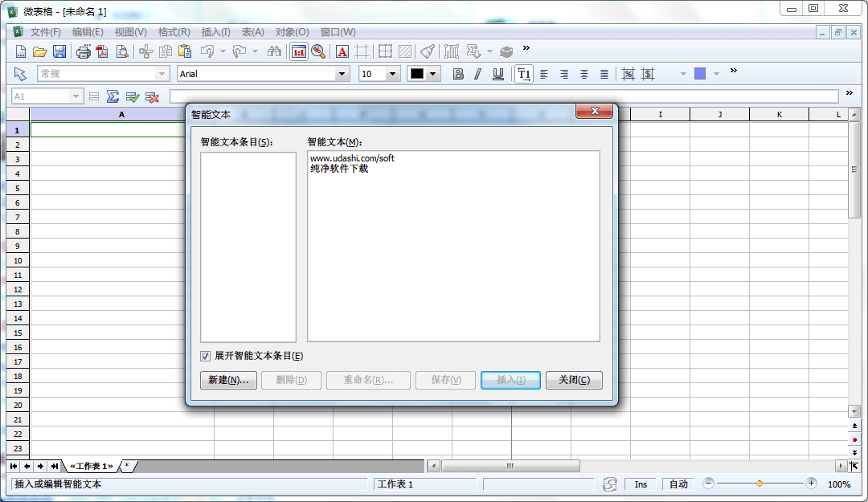Open the Arial font name dropdown
868x502 pixels.
click(x=343, y=74)
